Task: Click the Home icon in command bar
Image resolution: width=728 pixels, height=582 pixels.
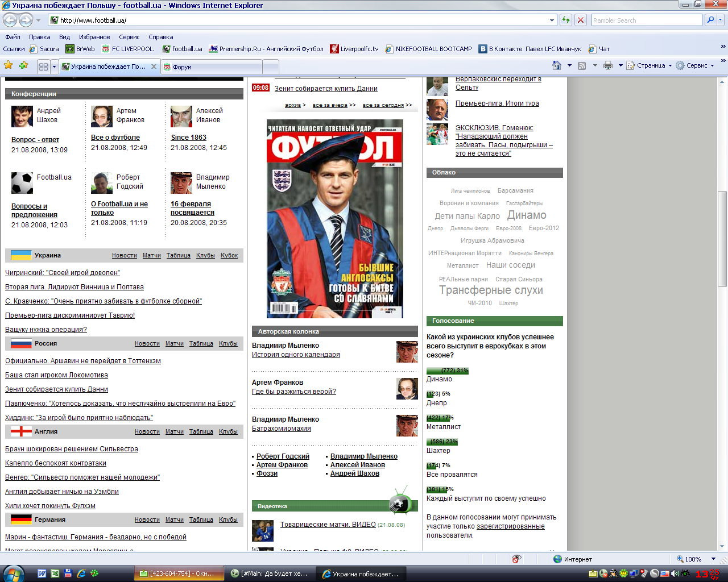Action: tap(557, 65)
